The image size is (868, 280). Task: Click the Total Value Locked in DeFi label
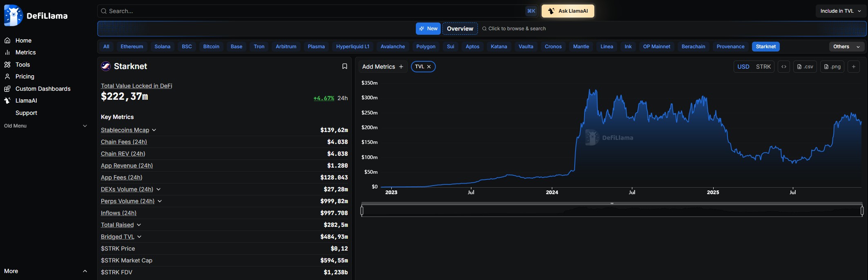136,86
